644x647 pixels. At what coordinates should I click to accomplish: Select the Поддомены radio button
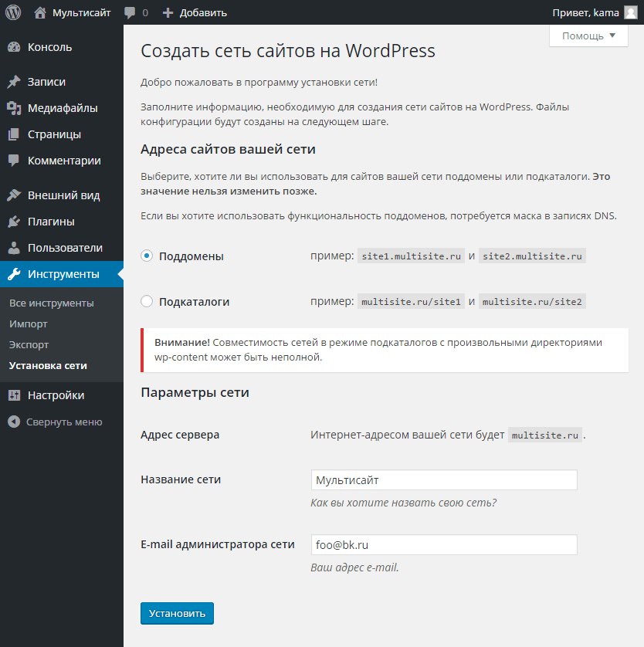(x=147, y=256)
